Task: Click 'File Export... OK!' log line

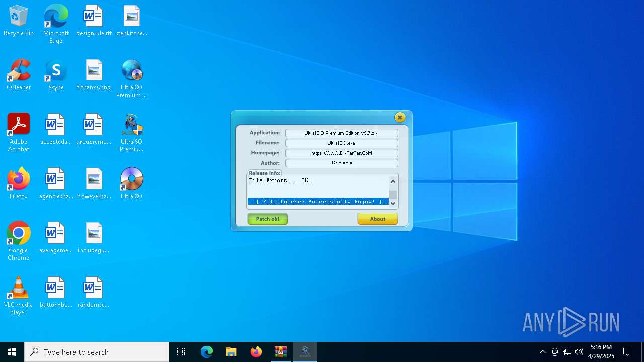Action: pos(280,180)
